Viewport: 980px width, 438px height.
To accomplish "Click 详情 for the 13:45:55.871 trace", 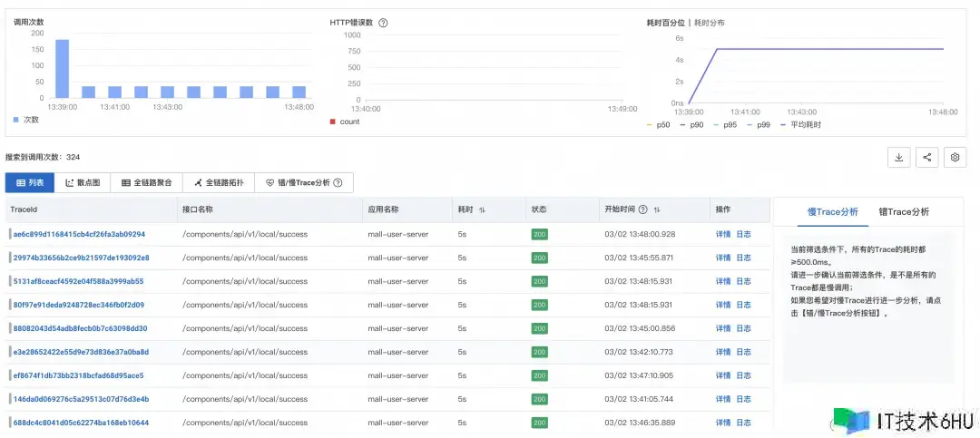I will click(722, 258).
